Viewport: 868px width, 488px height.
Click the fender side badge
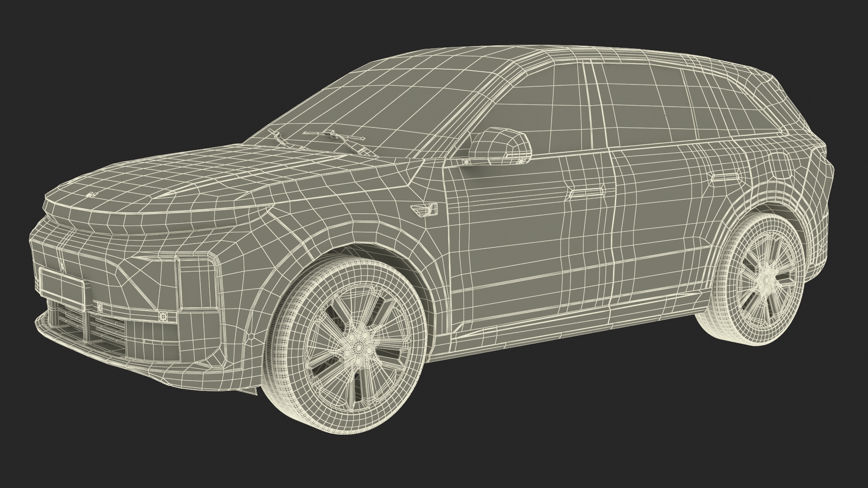coord(424,210)
